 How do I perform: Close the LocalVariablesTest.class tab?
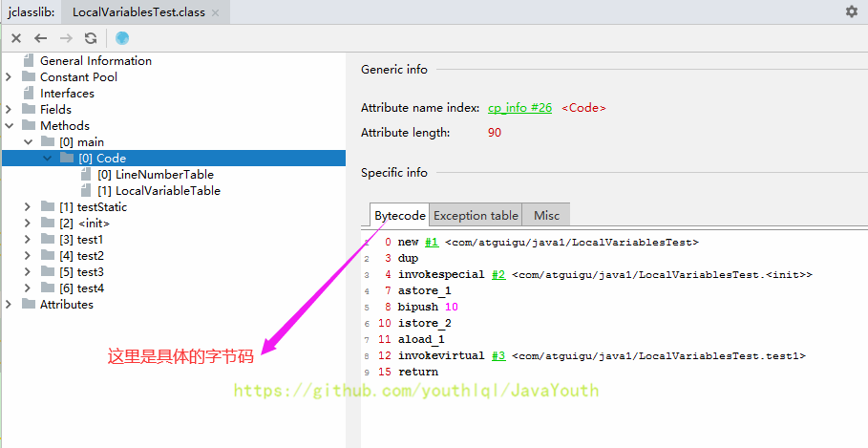click(x=215, y=12)
